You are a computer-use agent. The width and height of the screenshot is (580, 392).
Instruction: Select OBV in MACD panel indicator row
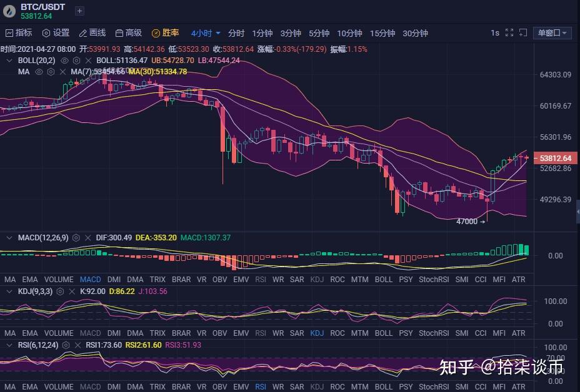point(219,279)
